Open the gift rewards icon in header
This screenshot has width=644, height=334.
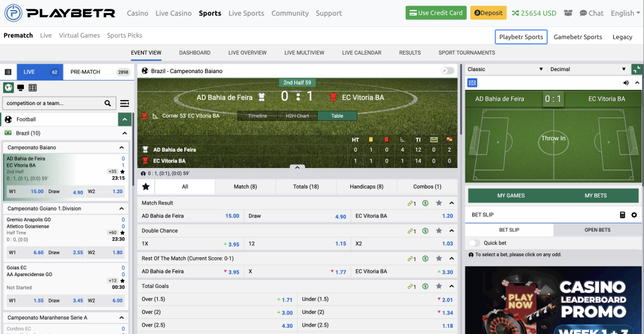point(568,13)
